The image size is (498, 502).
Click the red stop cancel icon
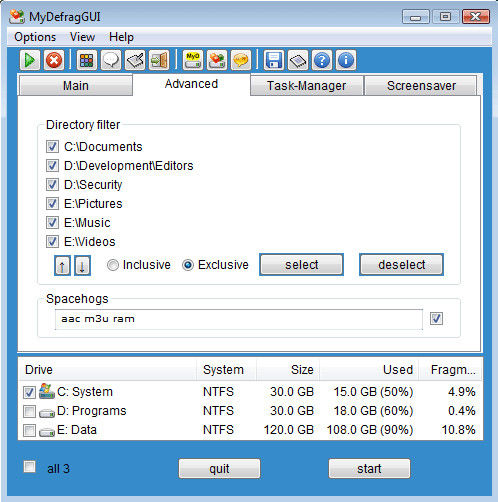pos(54,60)
